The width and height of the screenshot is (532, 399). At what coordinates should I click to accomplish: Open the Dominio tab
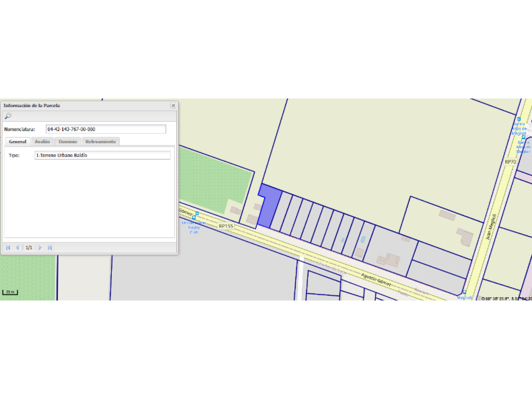pos(68,142)
